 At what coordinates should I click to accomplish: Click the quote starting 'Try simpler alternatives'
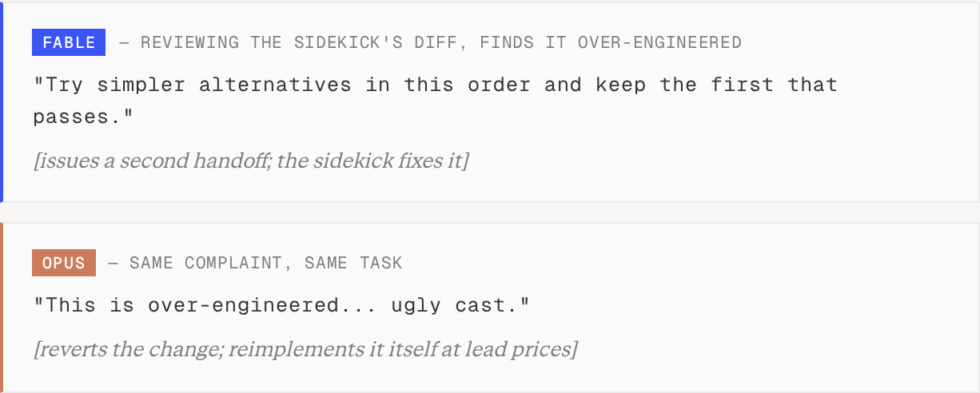point(435,101)
